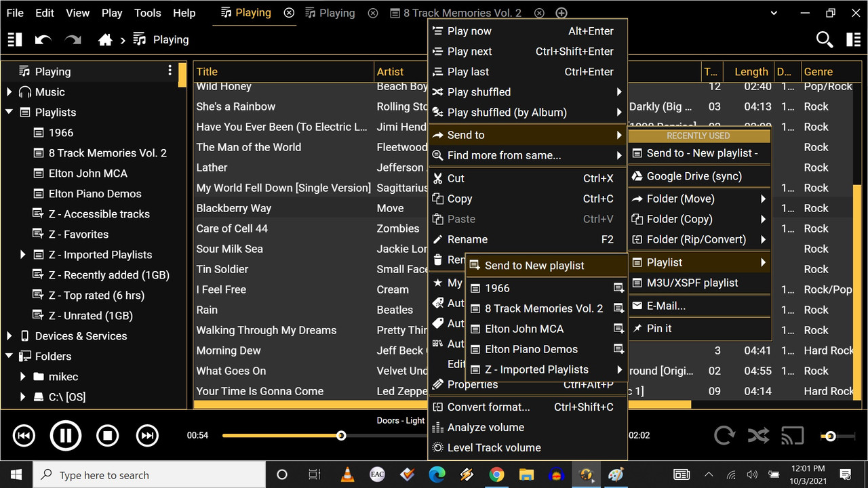
Task: Select Convert format option
Action: (528, 407)
